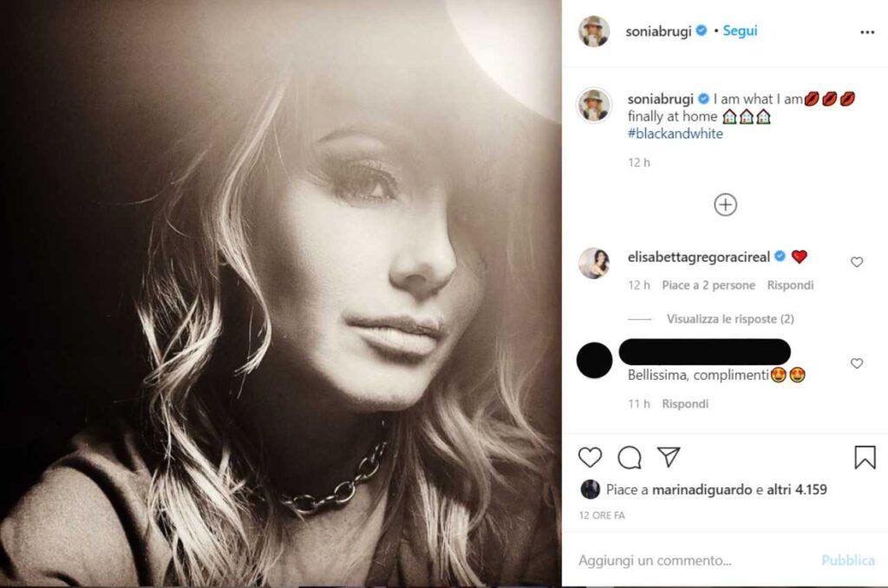This screenshot has width=888, height=588.
Task: Click the 'Segui' follow button
Action: 740,31
